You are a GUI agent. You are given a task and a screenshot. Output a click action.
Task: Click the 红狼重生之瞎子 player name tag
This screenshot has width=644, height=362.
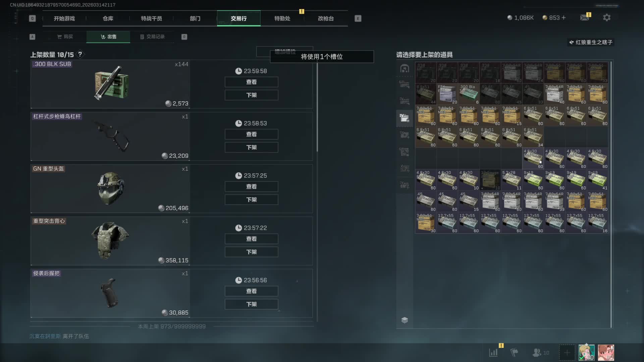[x=591, y=42]
